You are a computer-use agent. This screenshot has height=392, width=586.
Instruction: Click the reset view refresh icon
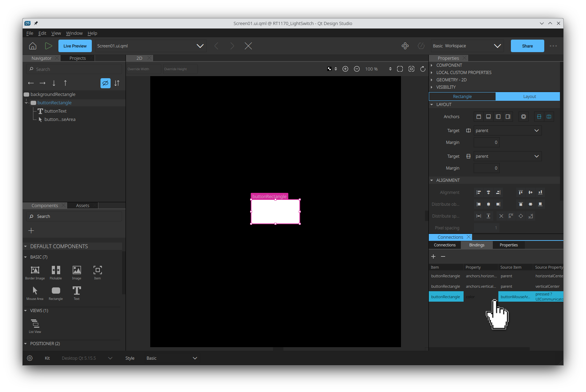coord(423,69)
